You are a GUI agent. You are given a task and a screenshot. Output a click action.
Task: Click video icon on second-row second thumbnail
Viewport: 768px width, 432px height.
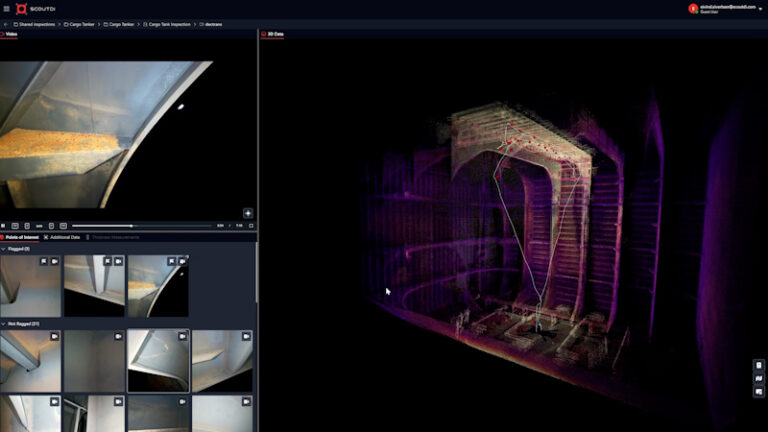119,402
